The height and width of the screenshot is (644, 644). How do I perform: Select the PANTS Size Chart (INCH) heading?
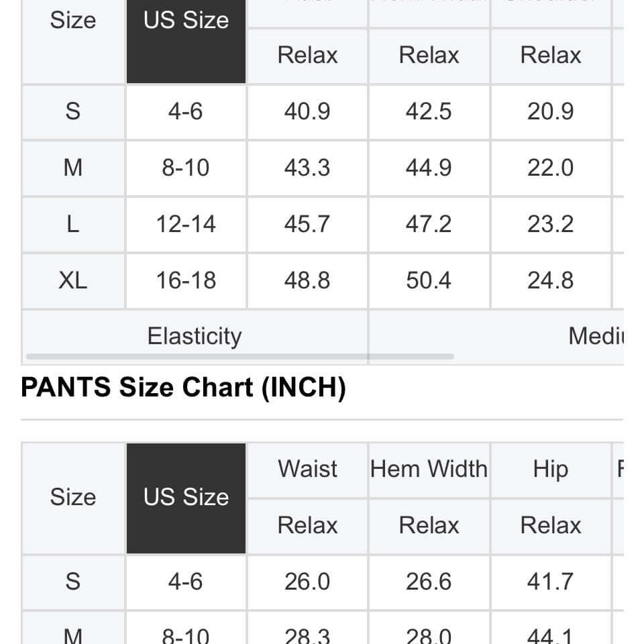tap(183, 388)
